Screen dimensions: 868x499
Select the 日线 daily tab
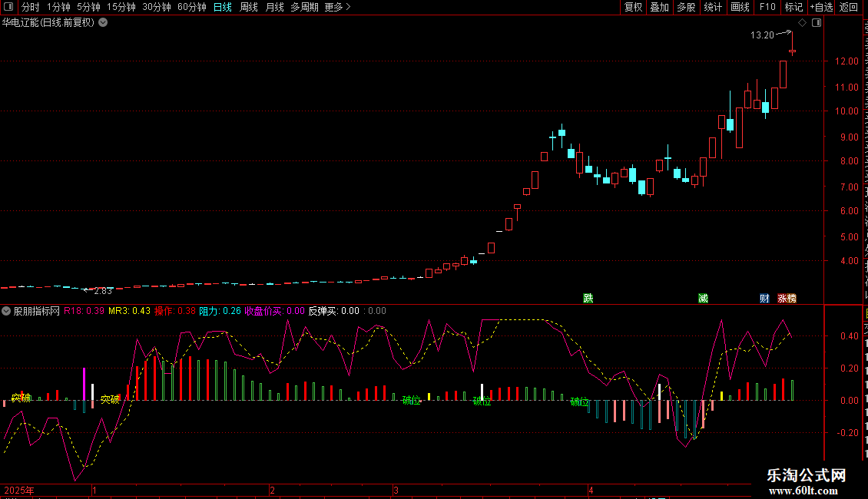[223, 7]
